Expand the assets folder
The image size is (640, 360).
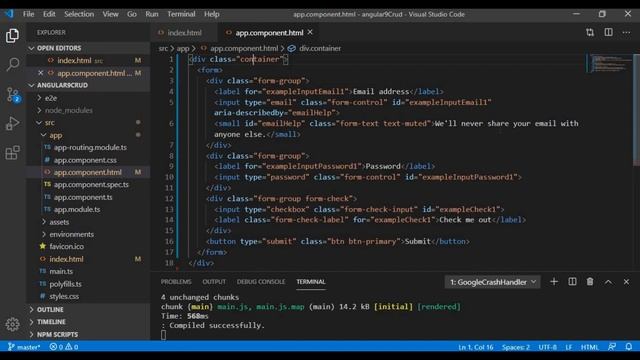tap(88, 222)
